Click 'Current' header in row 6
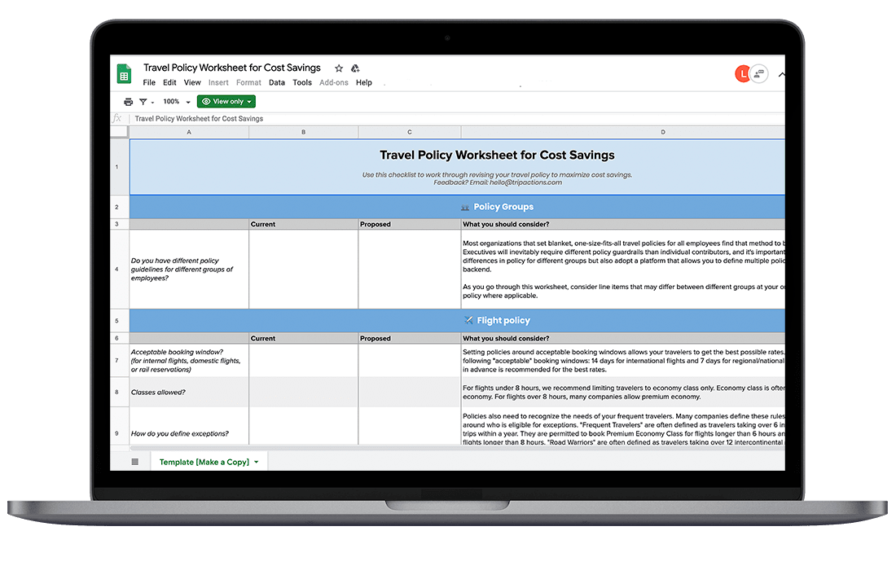This screenshot has width=896, height=588. [x=304, y=338]
